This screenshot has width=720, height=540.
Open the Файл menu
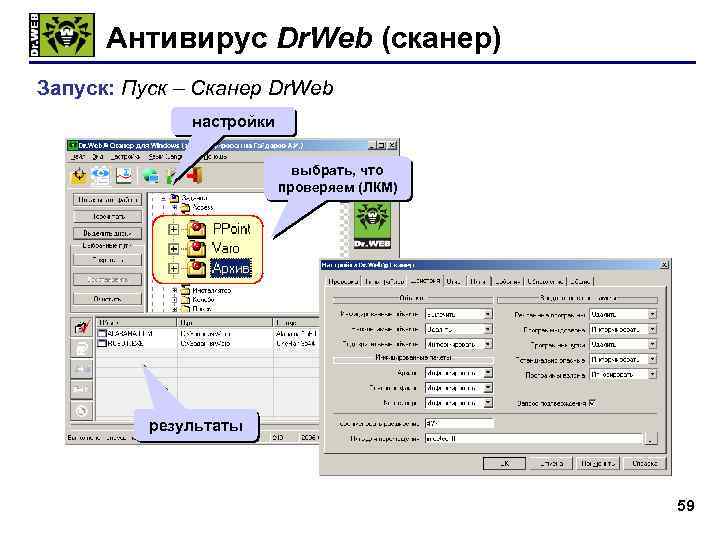point(76,157)
